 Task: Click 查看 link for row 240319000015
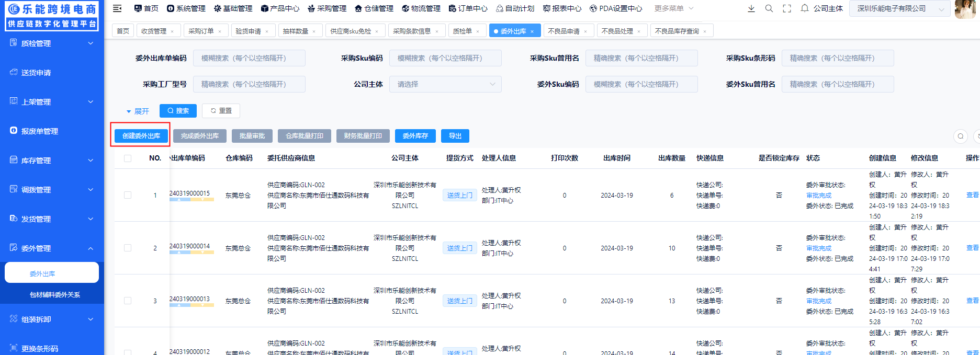point(972,195)
